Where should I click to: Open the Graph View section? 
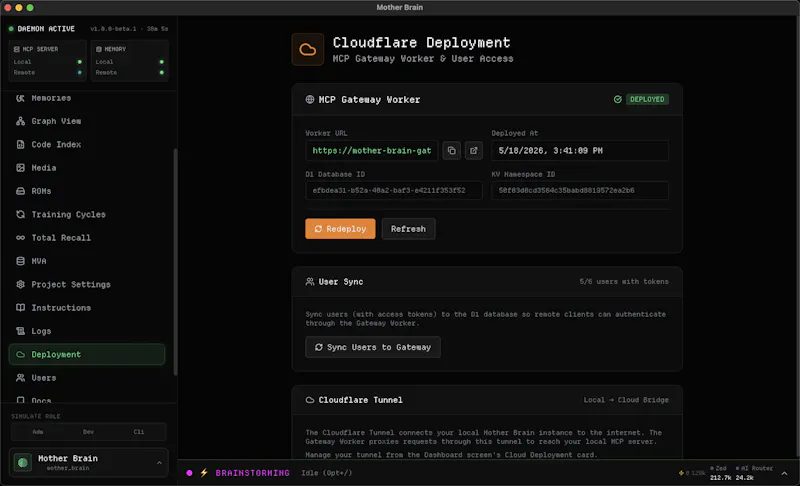pyautogui.click(x=87, y=121)
